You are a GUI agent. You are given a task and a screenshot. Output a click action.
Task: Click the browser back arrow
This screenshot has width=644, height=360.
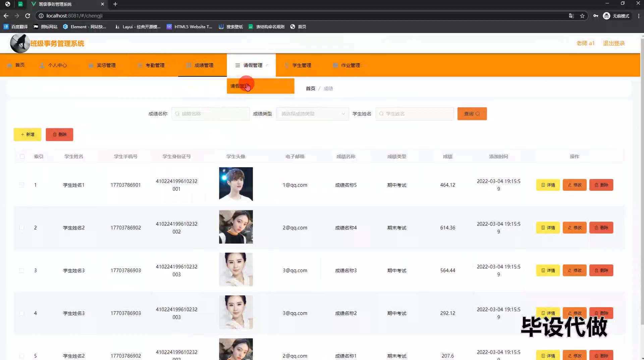(x=6, y=16)
